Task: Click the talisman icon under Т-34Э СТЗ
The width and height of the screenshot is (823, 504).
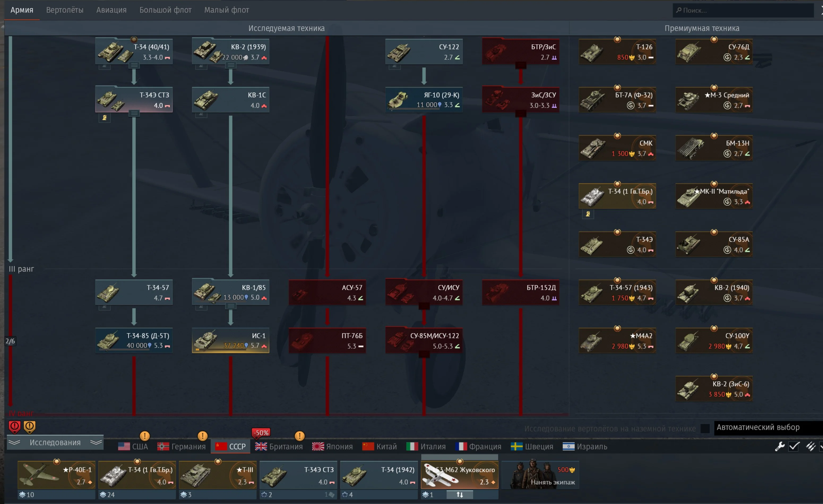Action: tap(105, 118)
